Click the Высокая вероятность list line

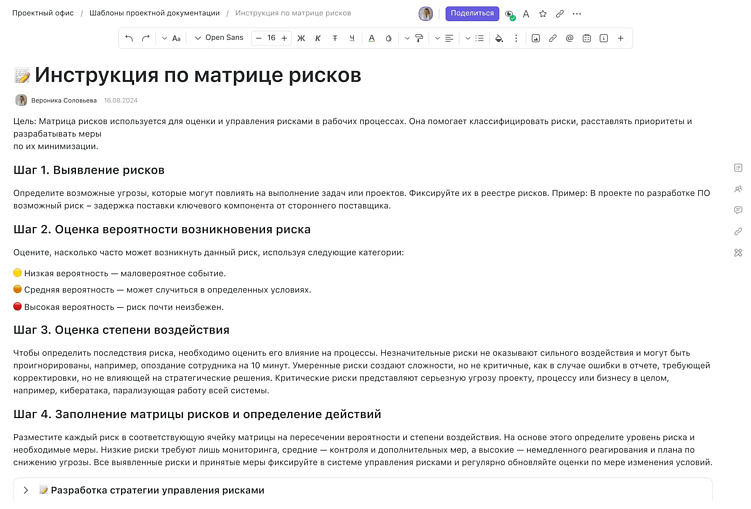tap(119, 307)
